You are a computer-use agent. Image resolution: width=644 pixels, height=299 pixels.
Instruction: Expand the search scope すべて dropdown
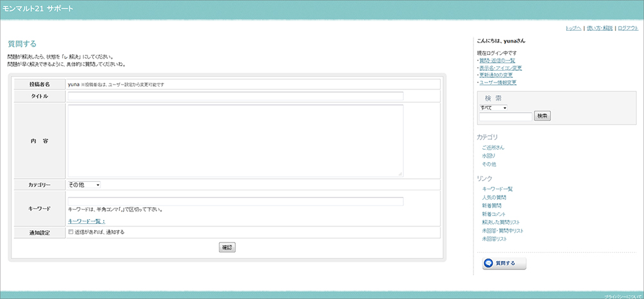[x=493, y=107]
